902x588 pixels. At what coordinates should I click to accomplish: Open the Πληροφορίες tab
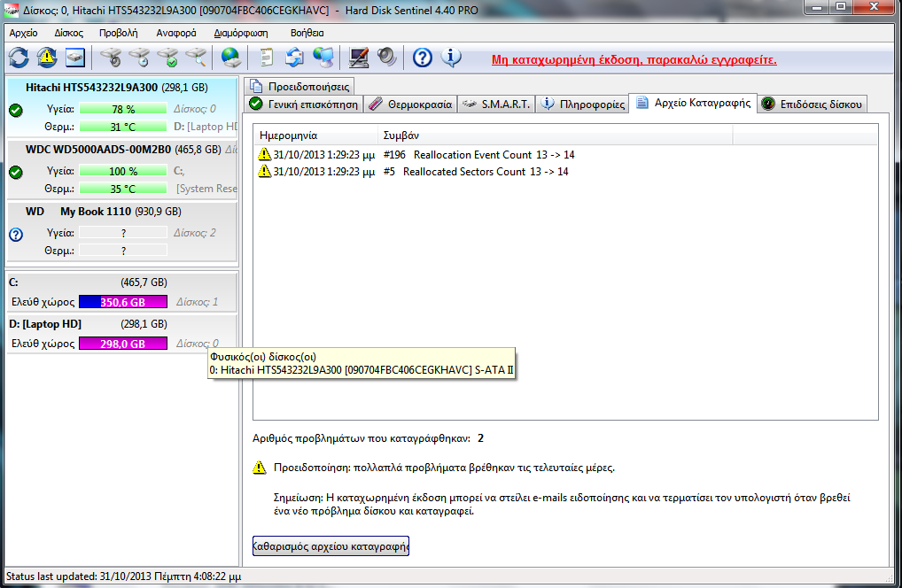[582, 104]
